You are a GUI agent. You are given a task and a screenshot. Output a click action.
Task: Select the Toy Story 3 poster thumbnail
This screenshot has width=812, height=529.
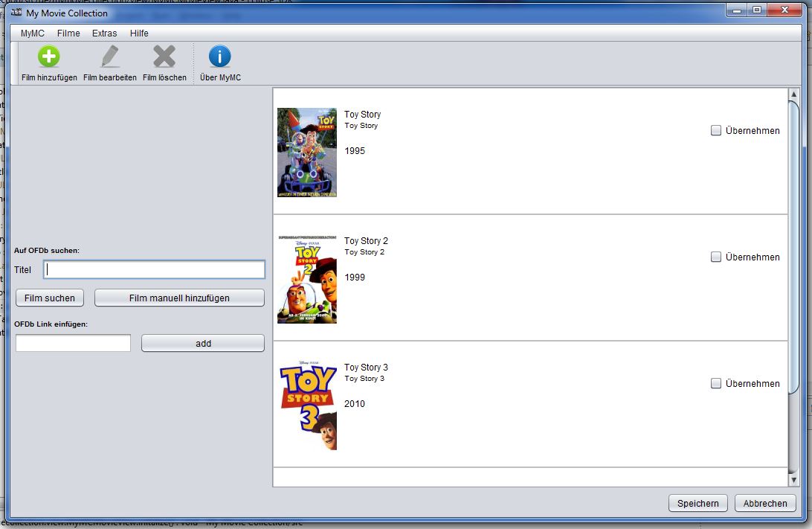[307, 405]
